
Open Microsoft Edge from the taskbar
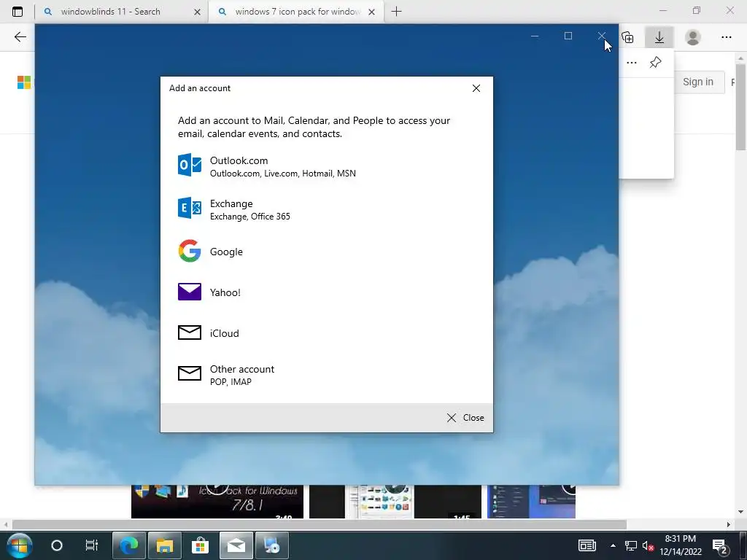pos(128,545)
